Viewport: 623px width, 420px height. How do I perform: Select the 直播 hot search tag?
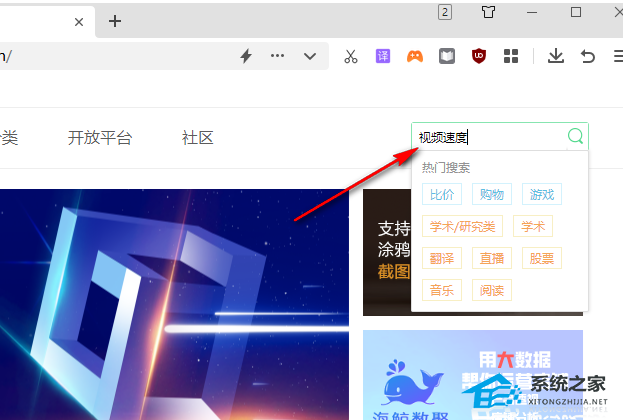tap(492, 258)
